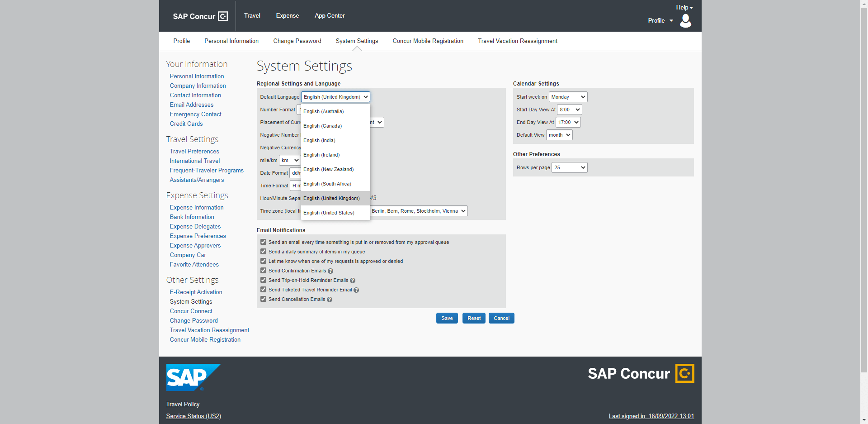Select English (South Africa) language option

tap(335, 184)
